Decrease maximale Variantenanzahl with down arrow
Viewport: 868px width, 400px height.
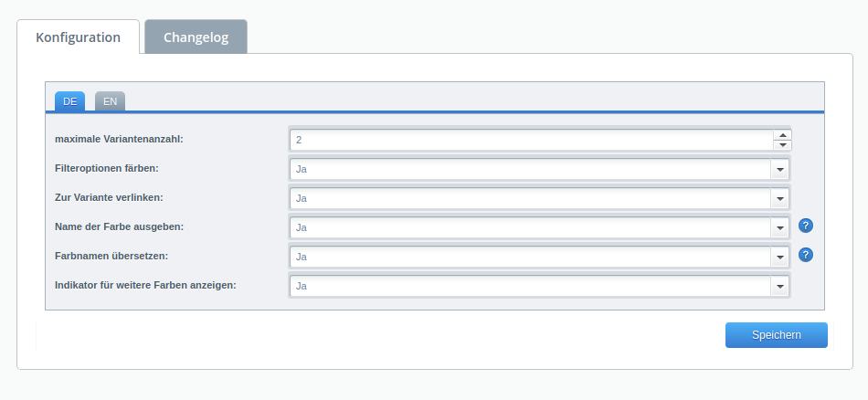point(781,144)
